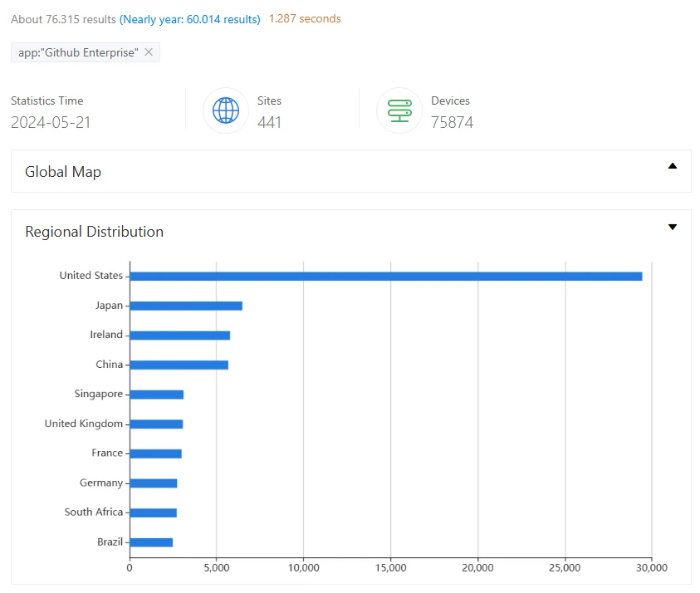Select the Germany bar in chart

point(154,483)
